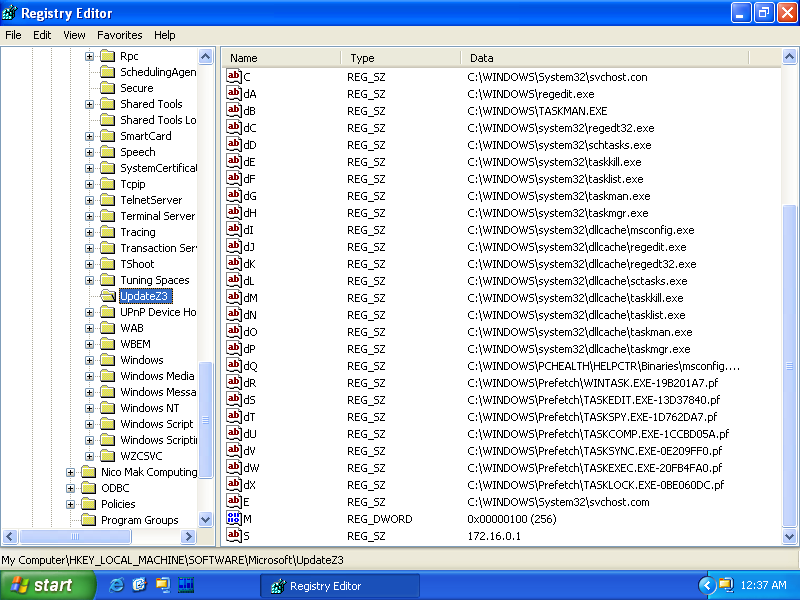
Task: Click the Secure folder icon
Action: [108, 88]
